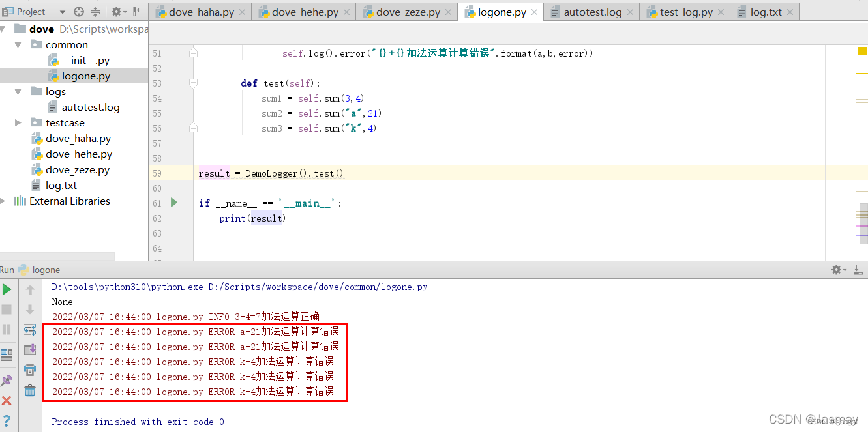Click the Pause output icon in Run panel
This screenshot has width=868, height=432.
pyautogui.click(x=7, y=330)
